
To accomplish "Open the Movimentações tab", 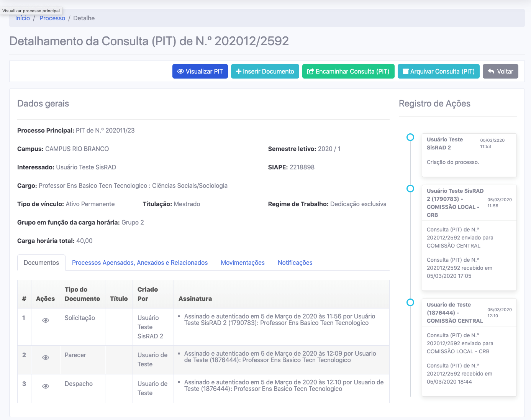I will (x=243, y=262).
